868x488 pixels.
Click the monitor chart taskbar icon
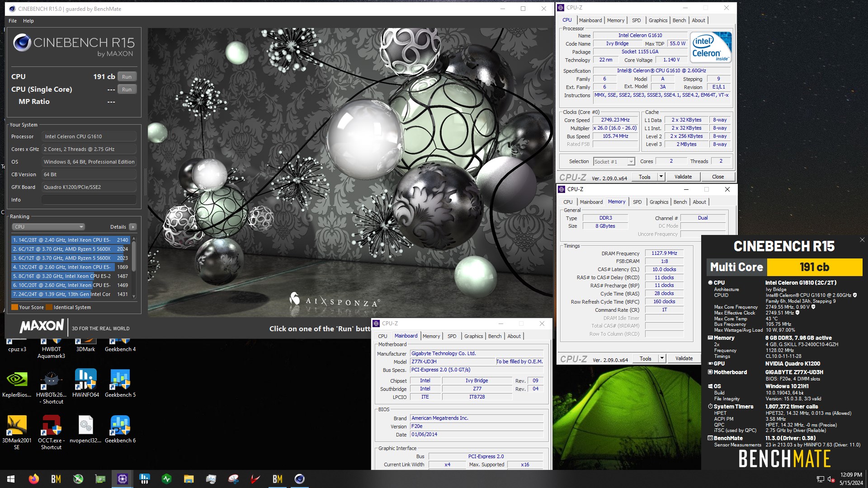(x=211, y=479)
